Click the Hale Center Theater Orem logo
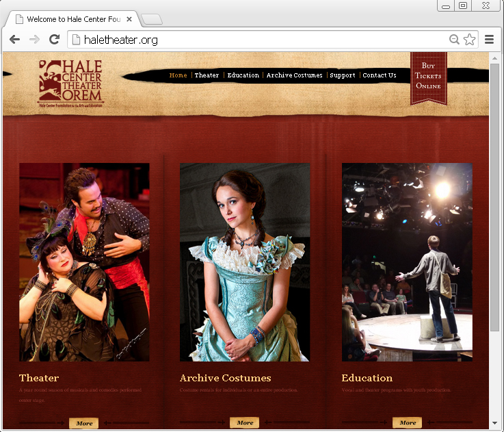Image resolution: width=504 pixels, height=432 pixels. (70, 84)
